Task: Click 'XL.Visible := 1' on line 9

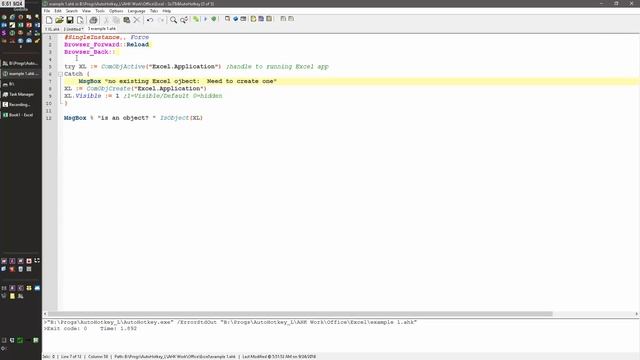Action: (91, 96)
